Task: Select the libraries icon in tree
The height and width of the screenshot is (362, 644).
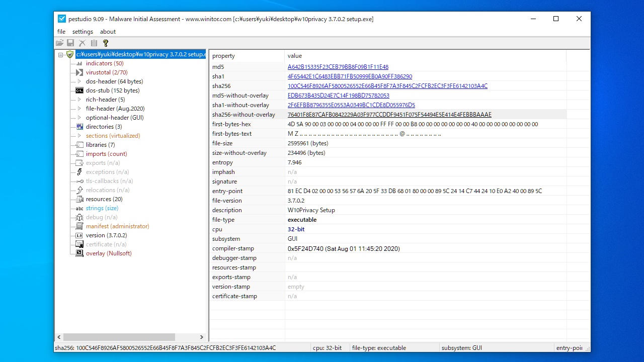Action: tap(79, 145)
